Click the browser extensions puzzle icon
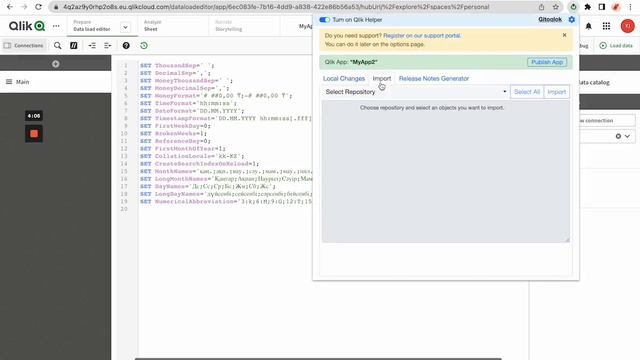This screenshot has height=360, width=640. click(588, 7)
